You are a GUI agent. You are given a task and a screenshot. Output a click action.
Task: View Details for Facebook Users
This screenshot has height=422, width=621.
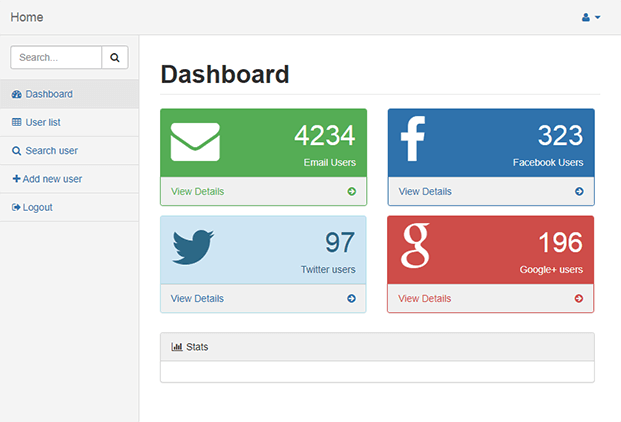[x=425, y=191]
